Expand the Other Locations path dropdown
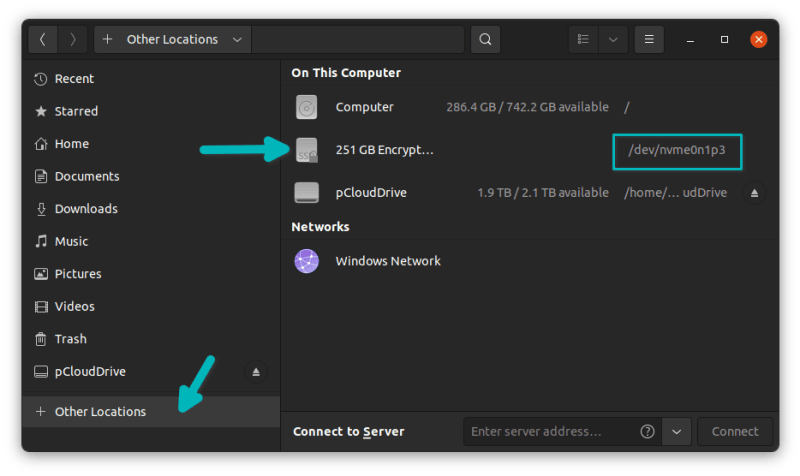This screenshot has height=476, width=800. point(237,40)
